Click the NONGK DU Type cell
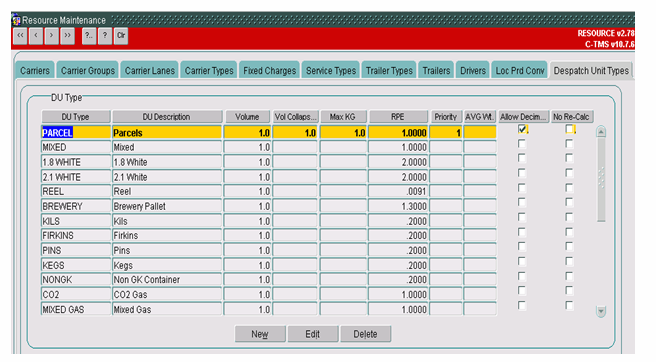The width and height of the screenshot is (656, 362). (76, 280)
